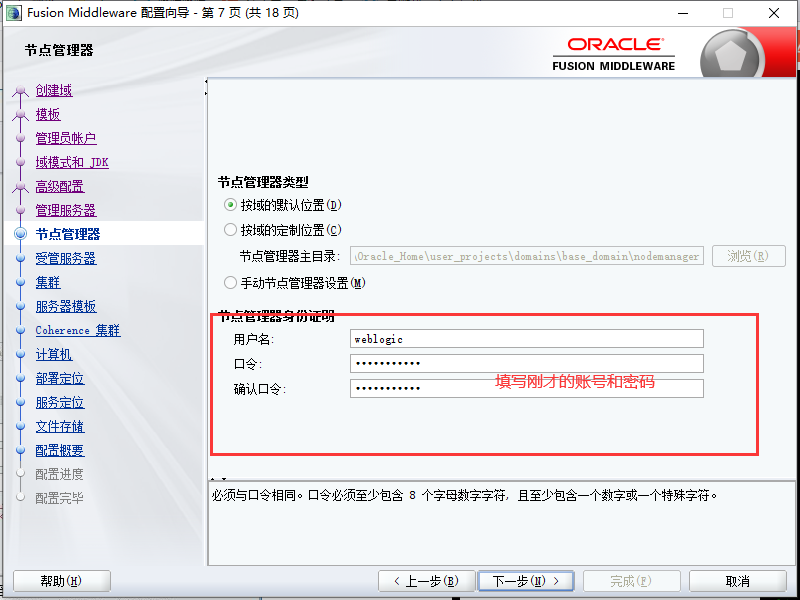Screen dimensions: 800x600
Task: Open the 高级配置 step
Action: click(x=60, y=186)
